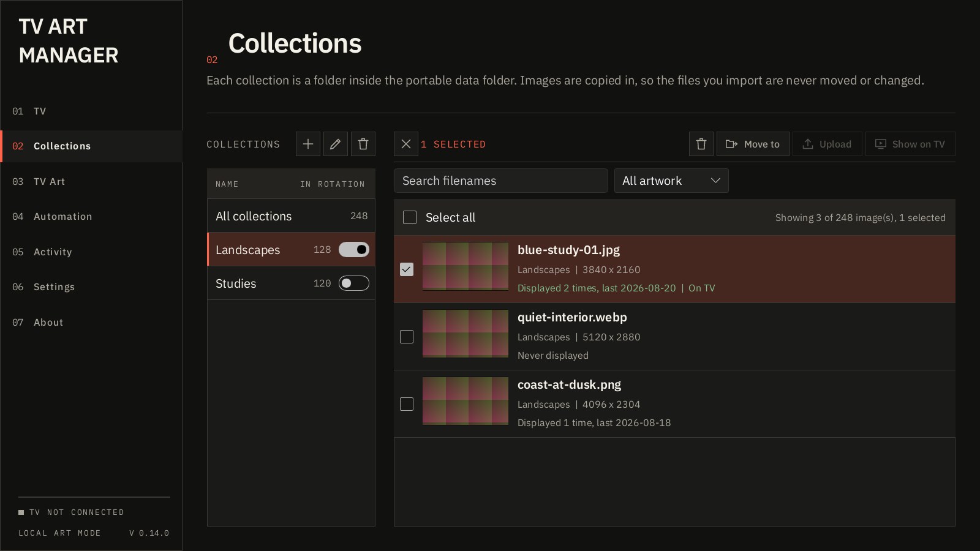Click the coast-at-dusk.png filename
The height and width of the screenshot is (551, 980).
569,384
